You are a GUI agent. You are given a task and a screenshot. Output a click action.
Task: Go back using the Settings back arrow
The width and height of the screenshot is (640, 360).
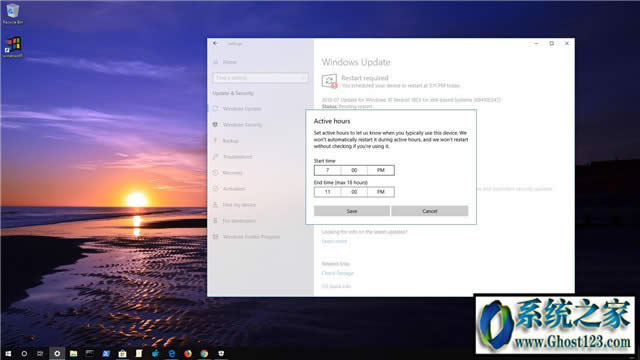pos(215,43)
